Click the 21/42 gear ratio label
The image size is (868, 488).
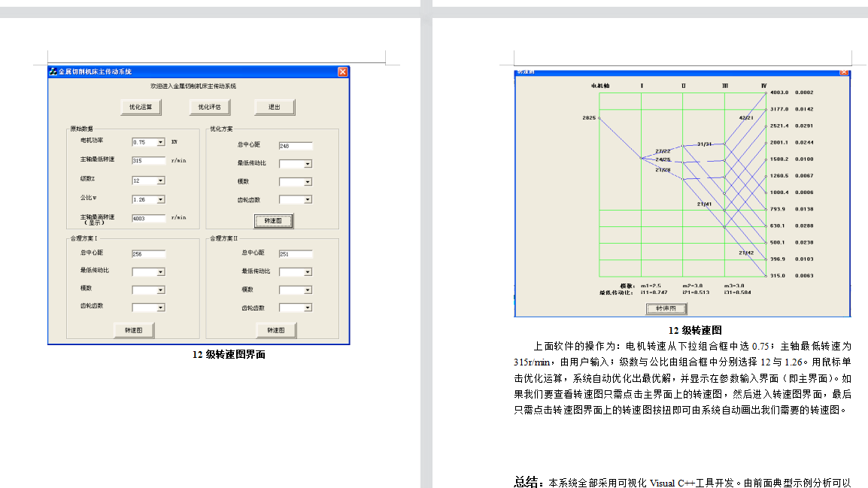746,253
